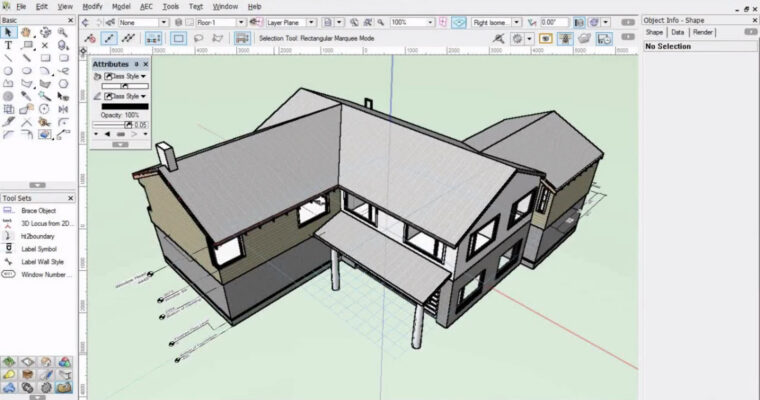The image size is (760, 400).
Task: Click the rotation angle 0.00° field
Action: click(554, 22)
